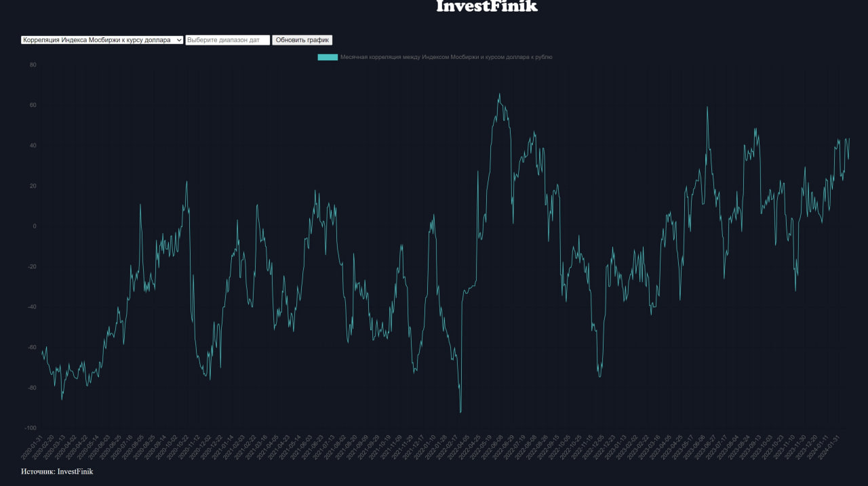Click the 40 y-axis label

[33, 146]
